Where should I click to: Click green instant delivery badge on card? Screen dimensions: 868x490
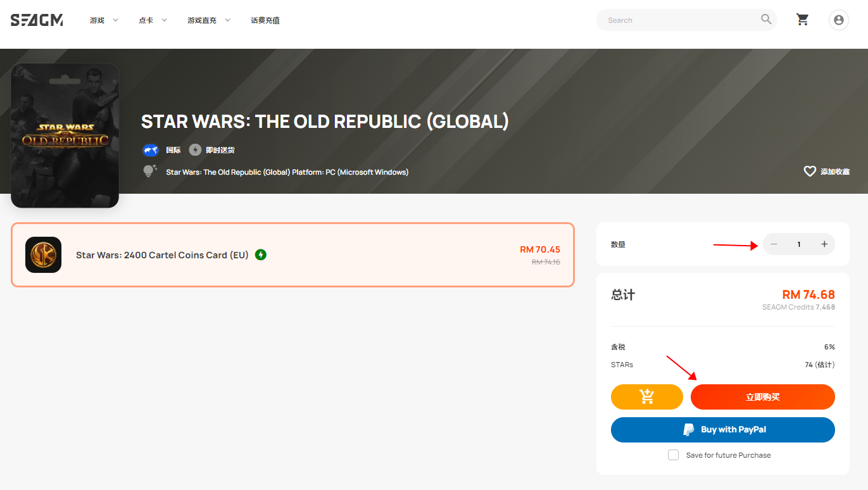tap(260, 254)
